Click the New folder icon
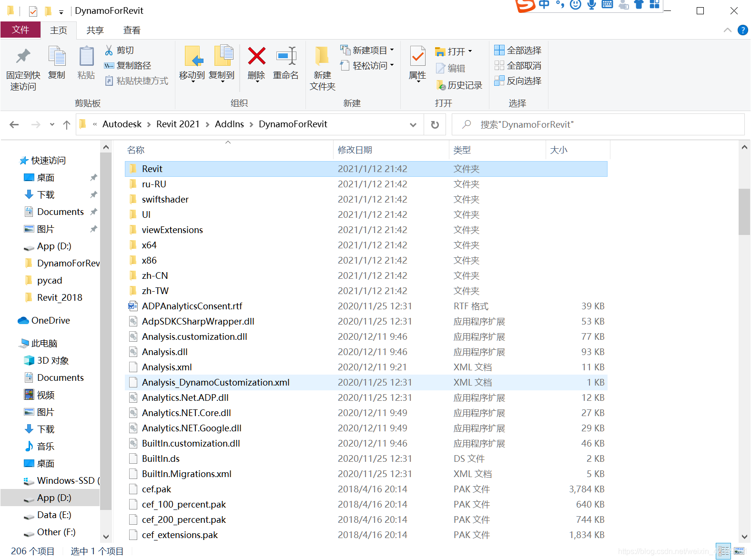Viewport: 751px width, 560px height. pos(322,56)
